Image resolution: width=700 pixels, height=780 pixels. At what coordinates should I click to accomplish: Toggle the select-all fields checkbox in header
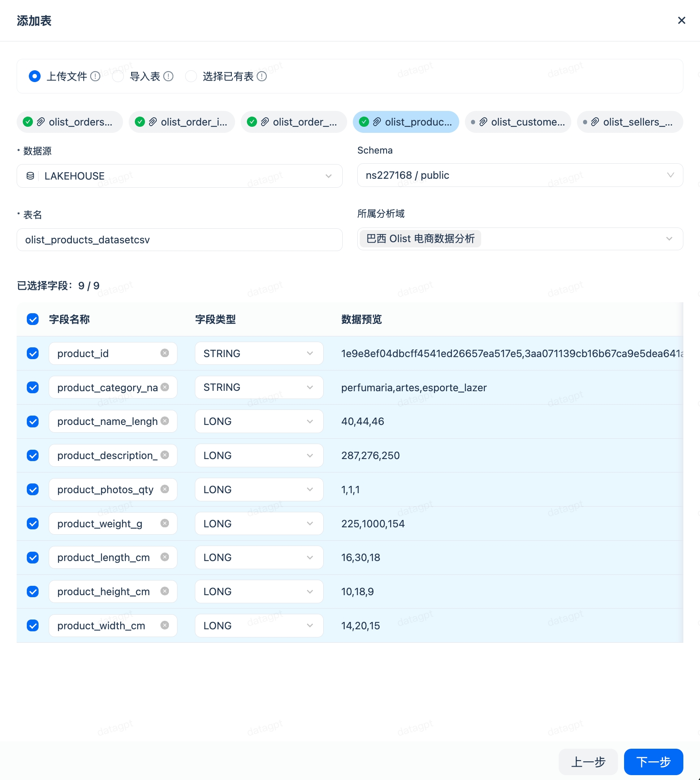(x=33, y=319)
